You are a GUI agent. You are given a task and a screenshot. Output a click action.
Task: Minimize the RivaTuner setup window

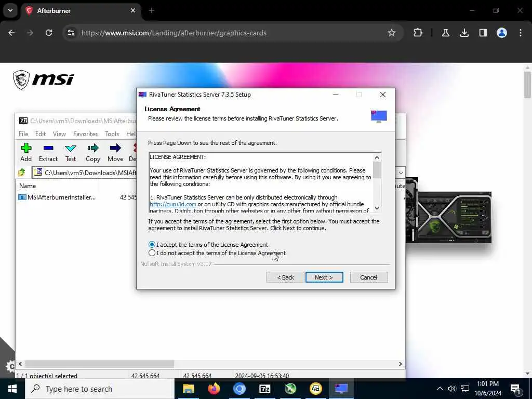pos(336,95)
